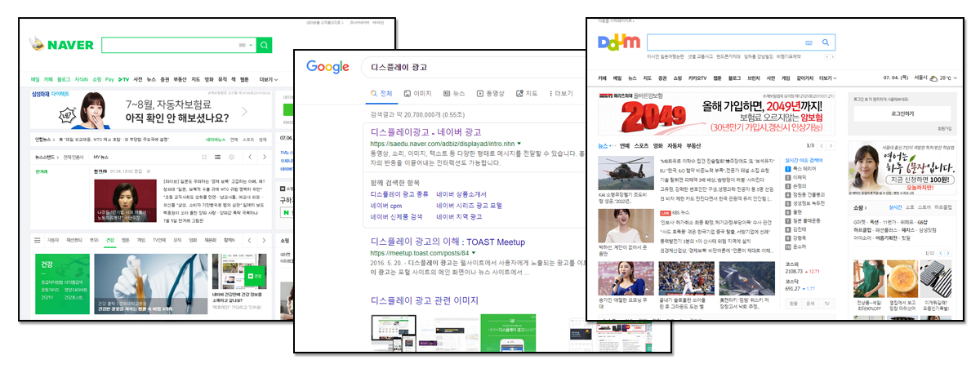Open the Daum English-learning 100원 ad
The image size is (980, 373).
(x=901, y=167)
